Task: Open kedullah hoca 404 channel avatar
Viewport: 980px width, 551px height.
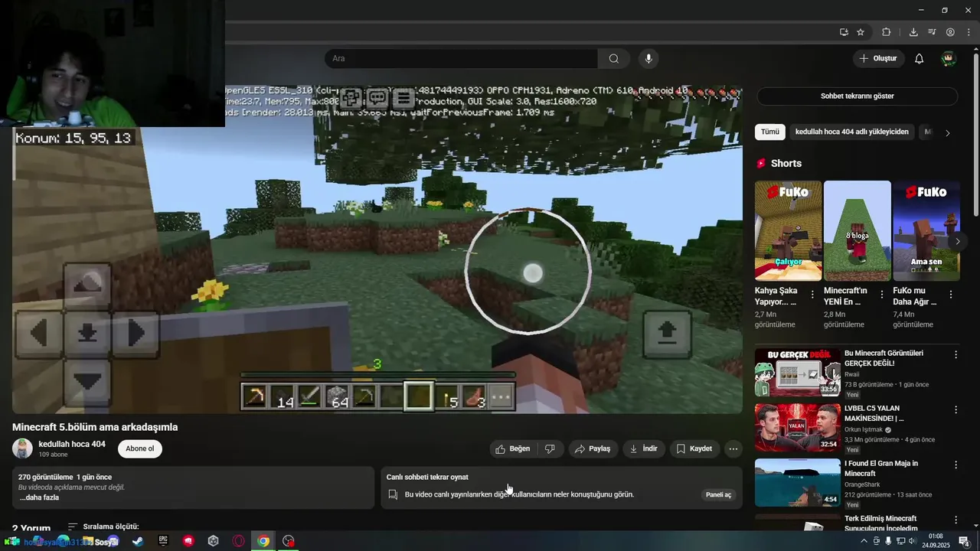Action: (x=22, y=448)
